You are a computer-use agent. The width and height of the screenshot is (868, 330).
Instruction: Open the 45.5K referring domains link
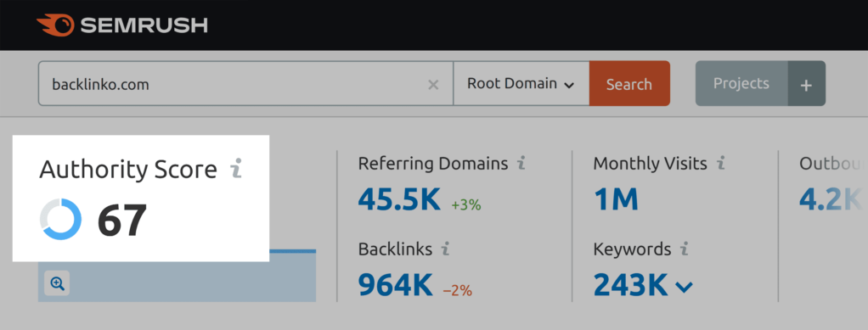(399, 199)
